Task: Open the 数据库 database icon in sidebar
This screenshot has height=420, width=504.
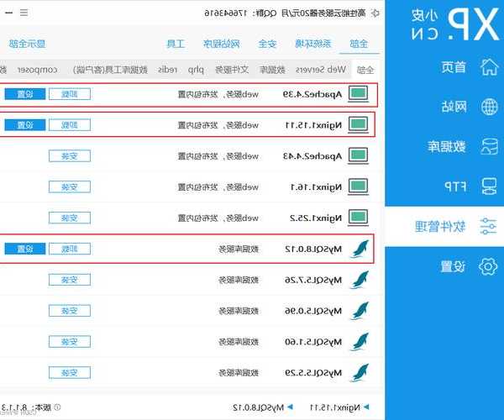Action: [488, 146]
